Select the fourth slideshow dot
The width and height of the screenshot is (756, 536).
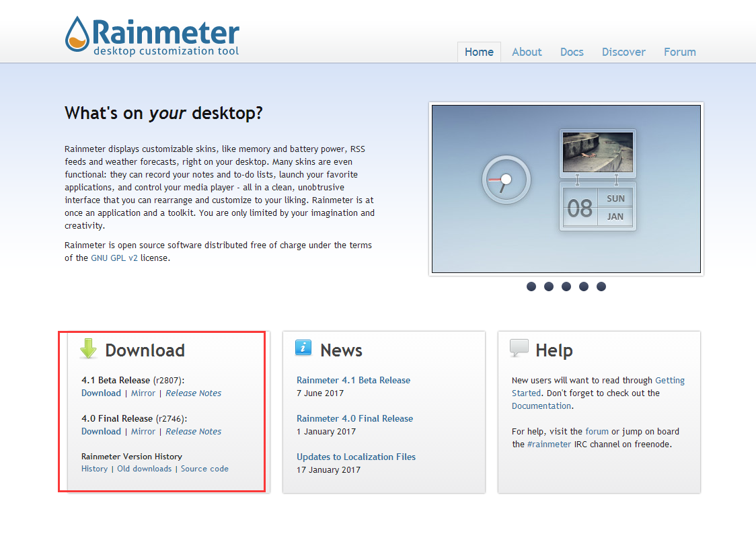[x=583, y=286]
